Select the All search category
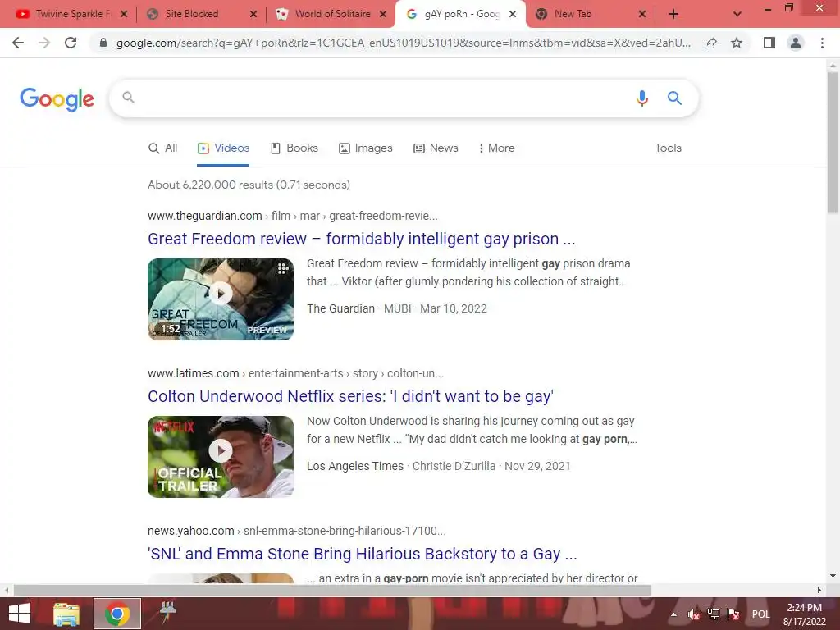840x630 pixels. coord(163,148)
